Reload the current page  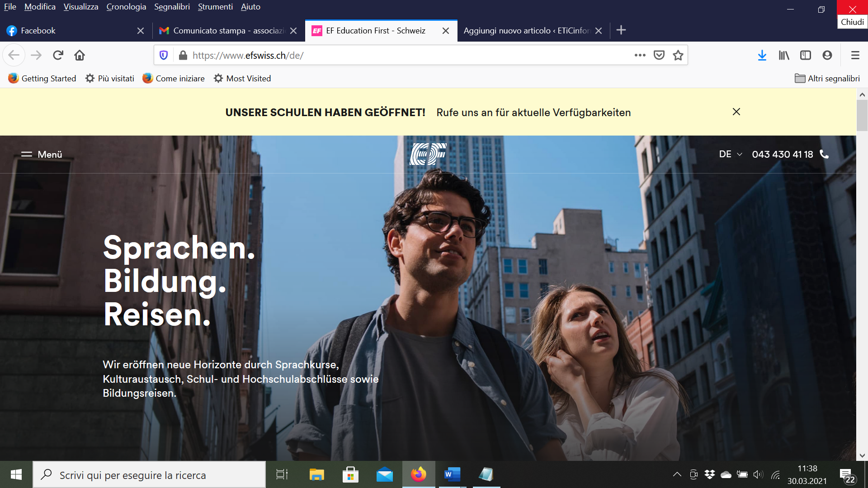[x=58, y=55]
